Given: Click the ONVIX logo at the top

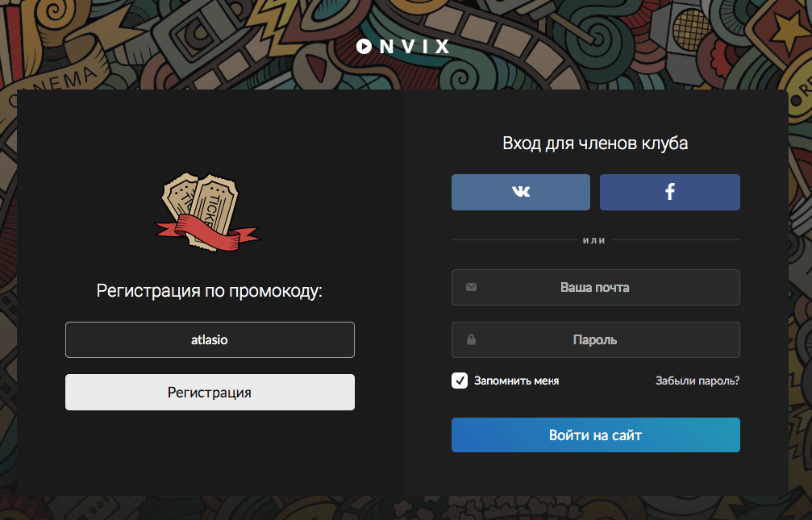Looking at the screenshot, I should (x=403, y=47).
